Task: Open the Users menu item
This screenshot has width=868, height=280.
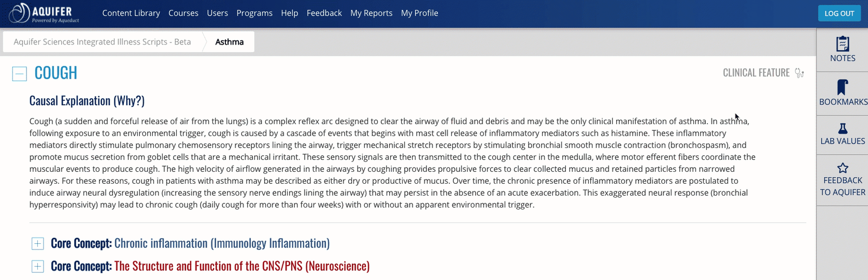Action: click(x=217, y=13)
